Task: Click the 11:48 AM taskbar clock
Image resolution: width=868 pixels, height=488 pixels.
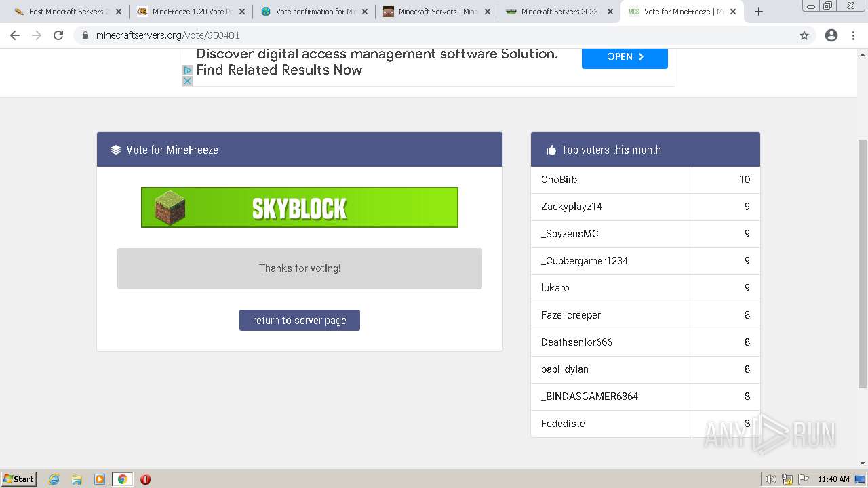Action: (x=833, y=479)
